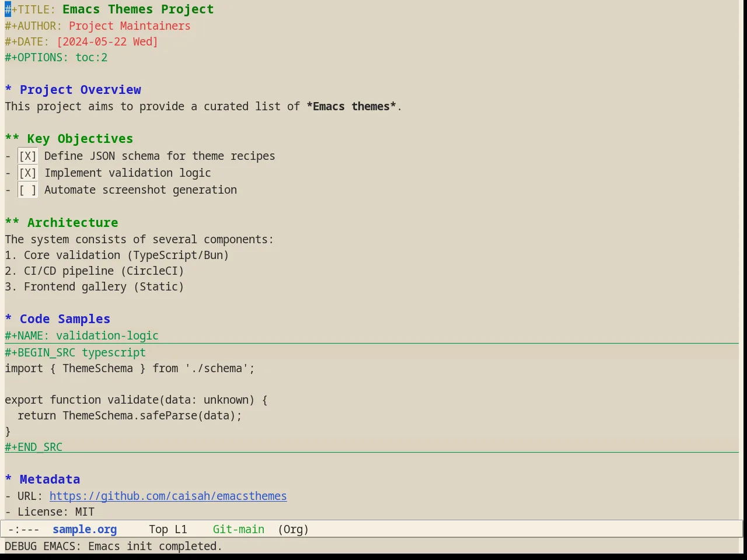
Task: Click '2. CI/CD pipeline (CircleCI)' list item
Action: (x=95, y=271)
